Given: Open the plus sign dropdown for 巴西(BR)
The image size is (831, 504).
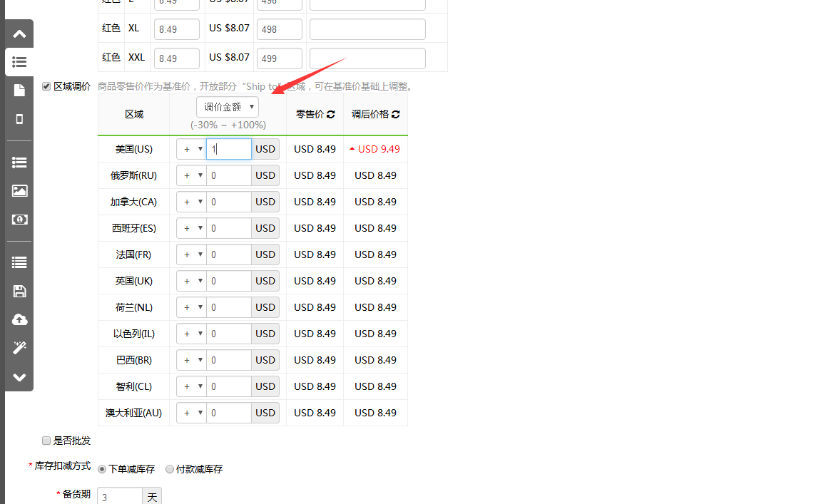Looking at the screenshot, I should click(191, 360).
